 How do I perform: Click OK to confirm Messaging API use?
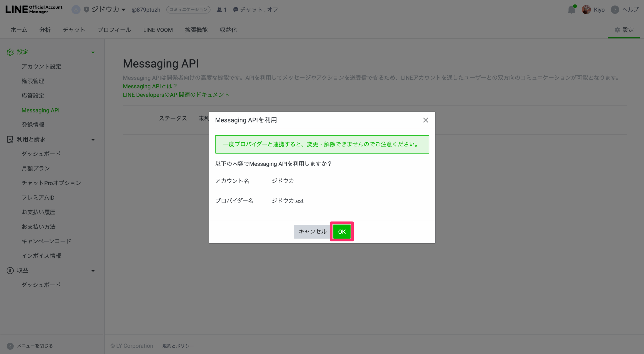pos(342,231)
